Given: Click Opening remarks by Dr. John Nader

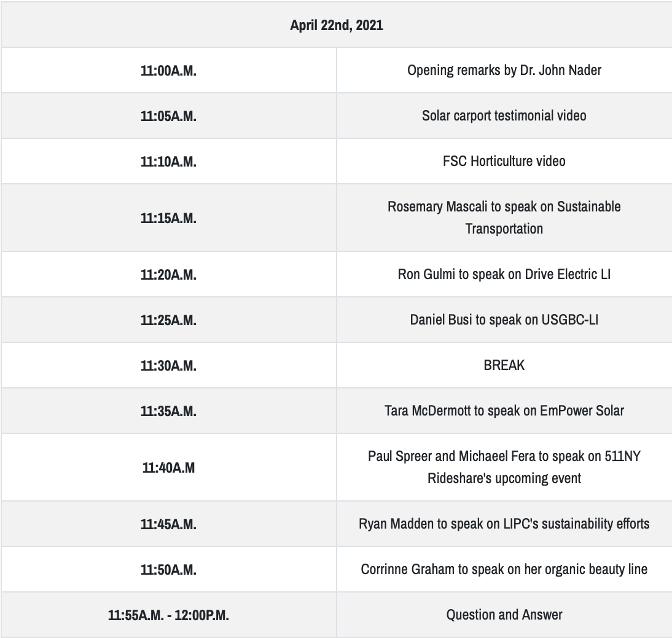Looking at the screenshot, I should pos(504,70).
